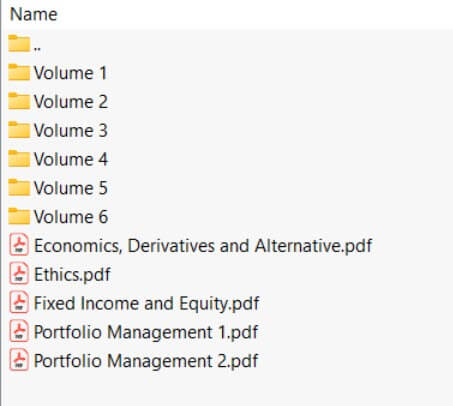Select the Volume 4 folder icon
This screenshot has width=453, height=406.
tap(19, 158)
